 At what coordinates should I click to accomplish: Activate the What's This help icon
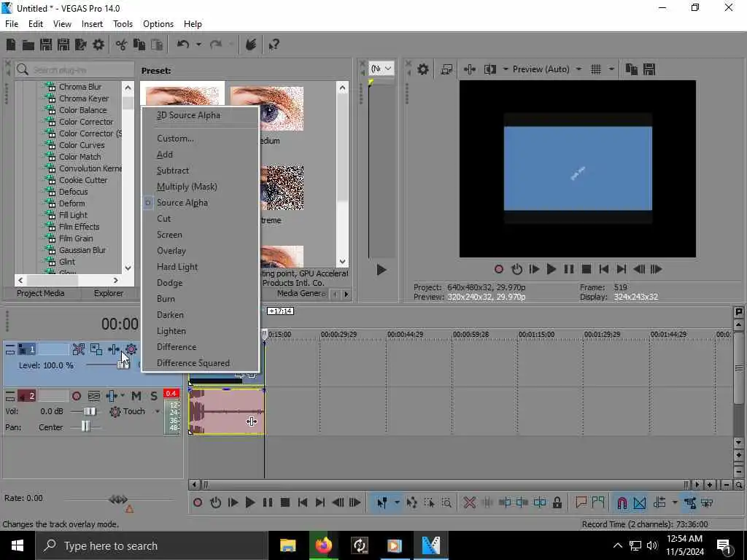(274, 44)
